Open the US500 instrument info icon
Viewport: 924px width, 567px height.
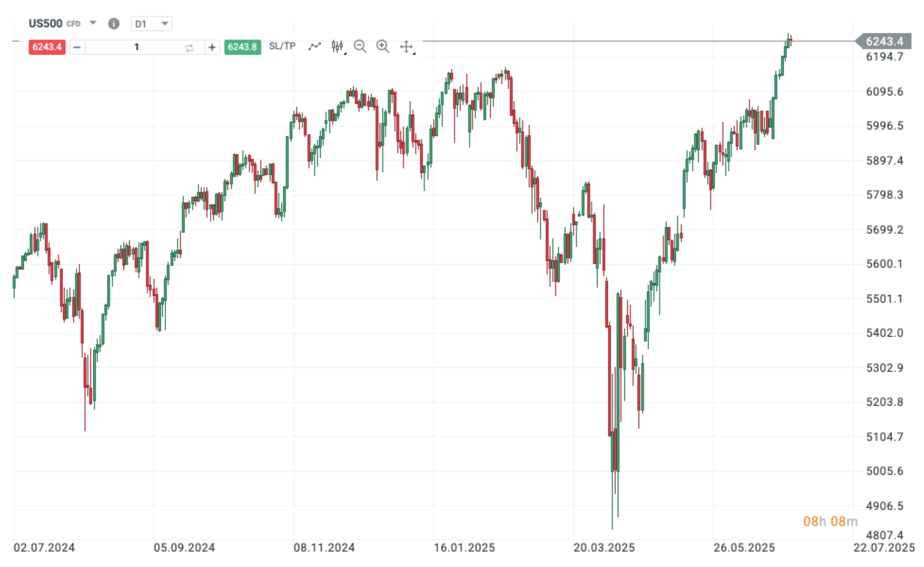pos(114,24)
